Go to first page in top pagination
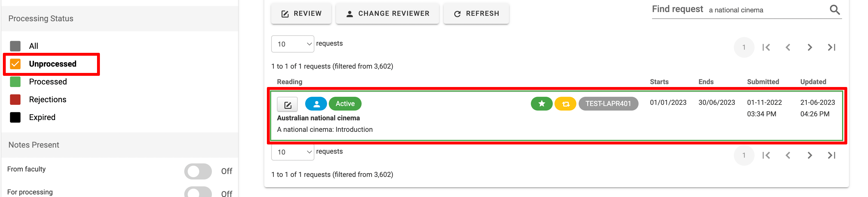The image size is (868, 197). pyautogui.click(x=766, y=47)
